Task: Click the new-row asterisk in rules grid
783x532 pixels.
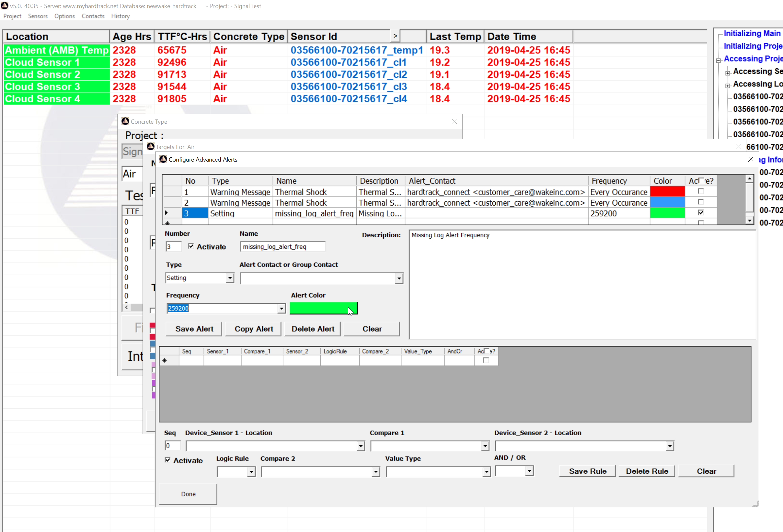Action: (x=165, y=360)
